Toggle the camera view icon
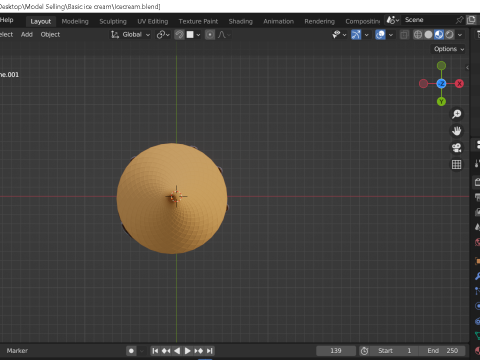This screenshot has width=480, height=360. tap(456, 147)
